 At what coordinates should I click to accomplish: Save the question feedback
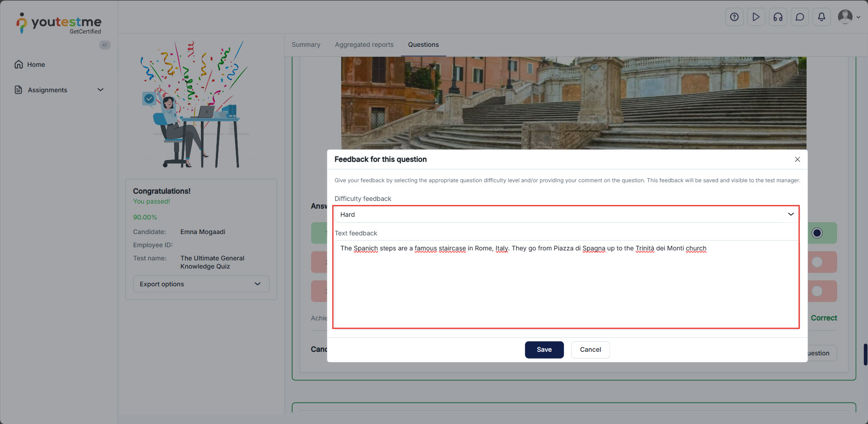544,349
